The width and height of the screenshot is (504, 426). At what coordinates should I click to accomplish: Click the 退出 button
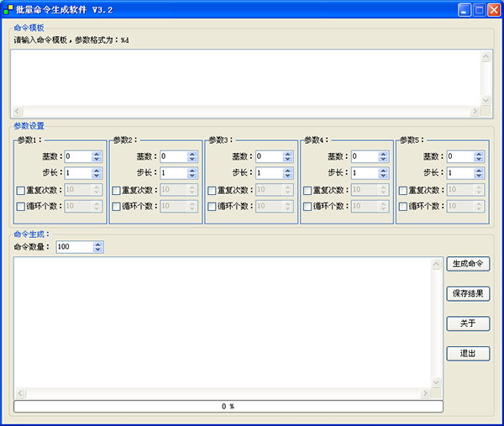[468, 354]
